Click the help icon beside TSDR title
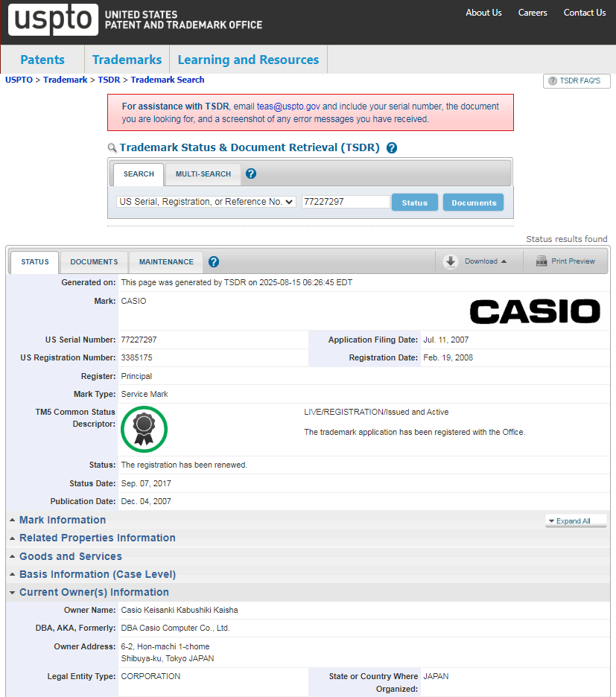The height and width of the screenshot is (697, 616). [x=392, y=148]
